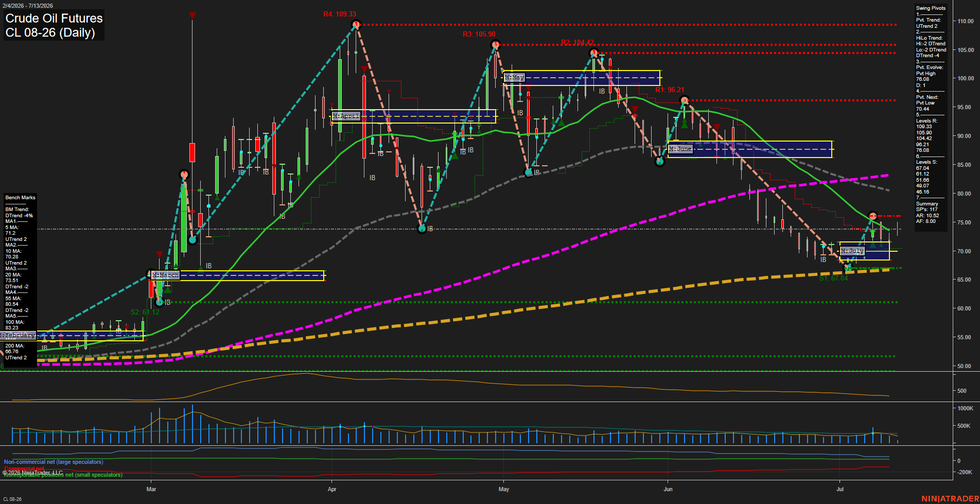Click the 'M:April' monthly range label
This screenshot has width=980, height=504.
345,116
